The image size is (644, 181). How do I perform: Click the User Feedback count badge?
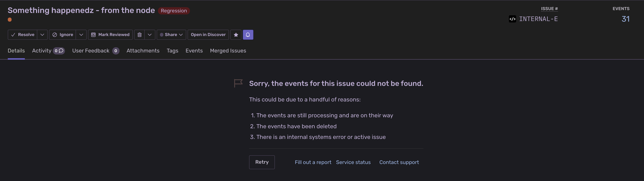point(116,51)
